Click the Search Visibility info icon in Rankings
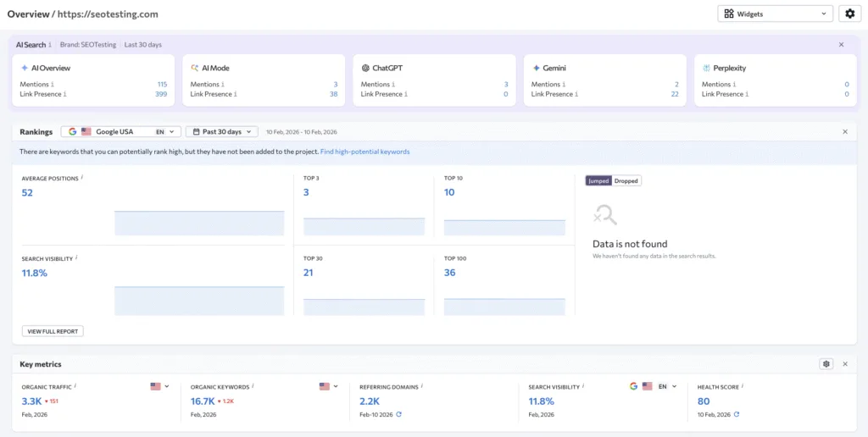The width and height of the screenshot is (868, 437). [76, 257]
